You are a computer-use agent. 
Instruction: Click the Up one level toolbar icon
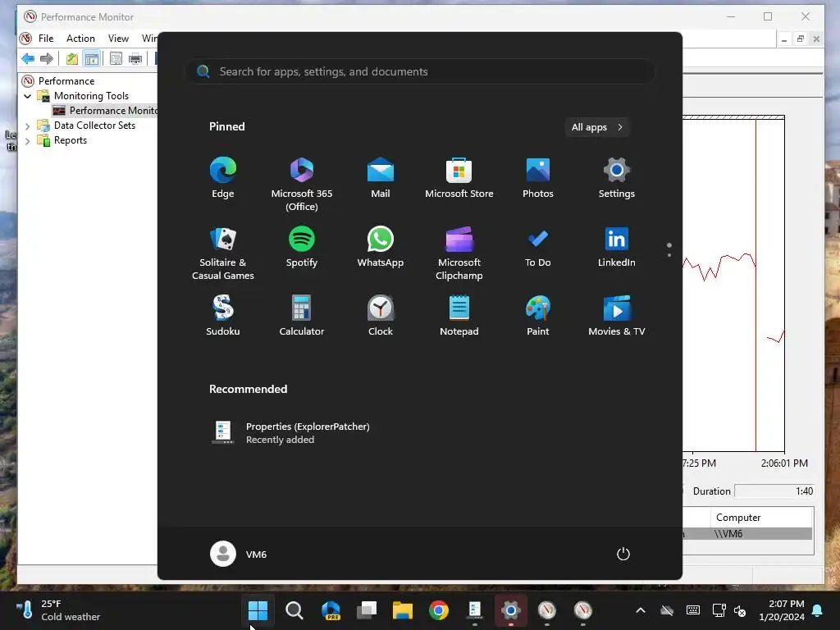pyautogui.click(x=72, y=58)
